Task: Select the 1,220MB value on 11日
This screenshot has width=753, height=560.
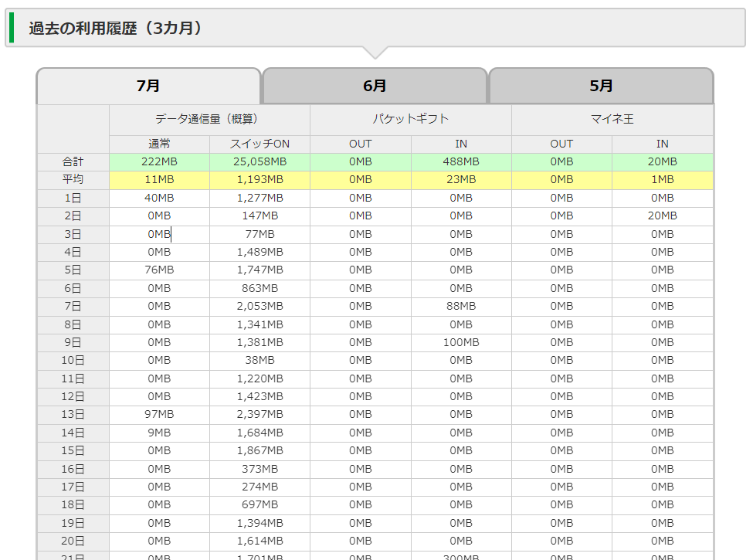Action: click(259, 378)
